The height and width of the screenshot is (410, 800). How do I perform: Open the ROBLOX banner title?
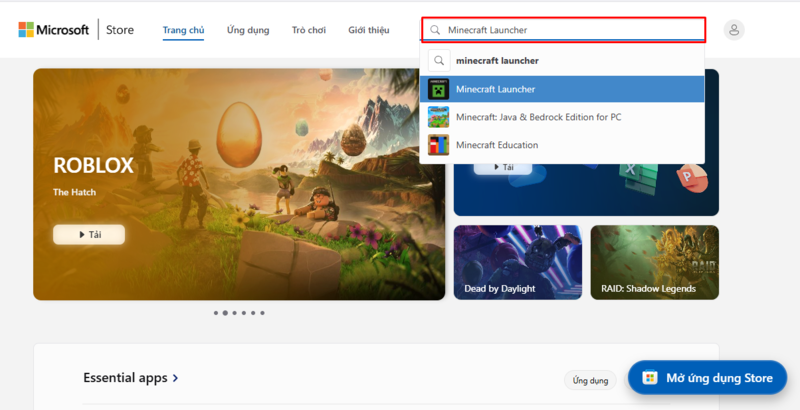93,165
